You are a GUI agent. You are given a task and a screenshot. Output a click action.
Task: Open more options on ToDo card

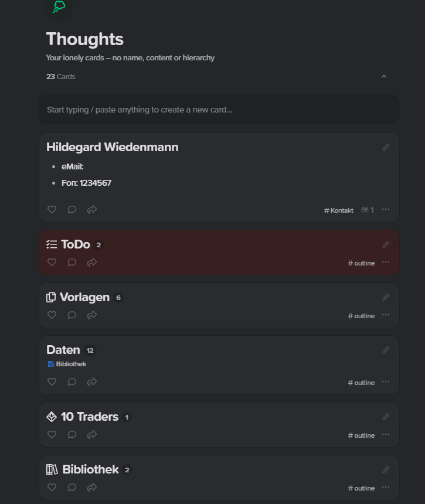point(386,262)
